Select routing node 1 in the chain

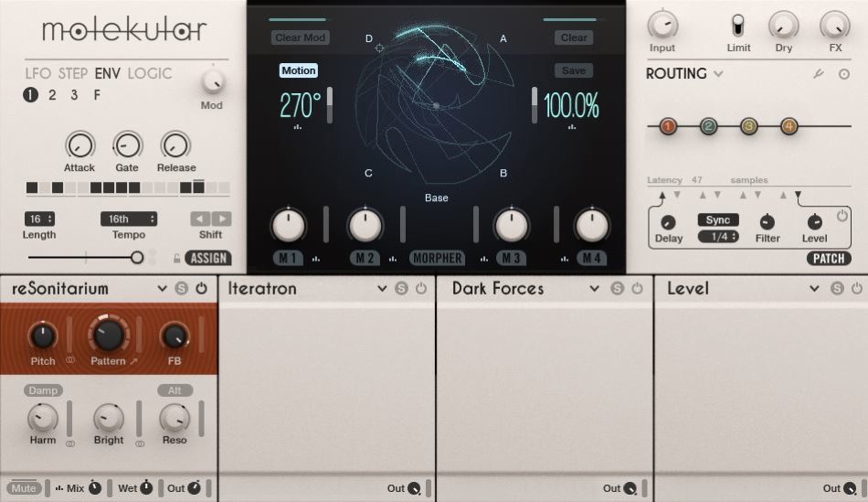point(668,126)
